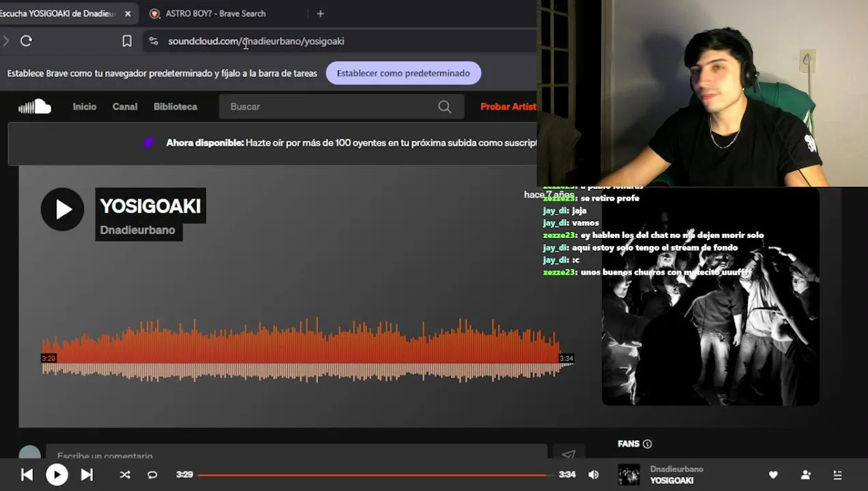Open the next-up queue icon
The height and width of the screenshot is (491, 868).
tap(837, 475)
